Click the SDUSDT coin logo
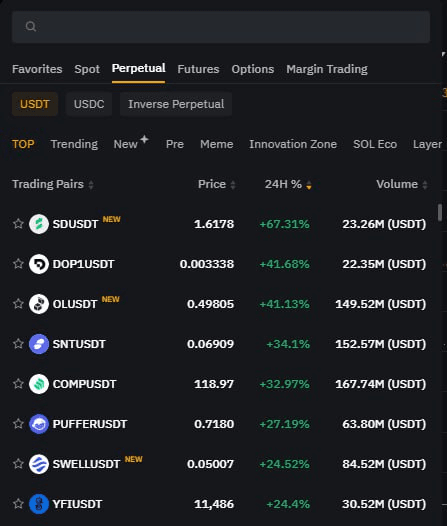The image size is (447, 526). pos(39,224)
